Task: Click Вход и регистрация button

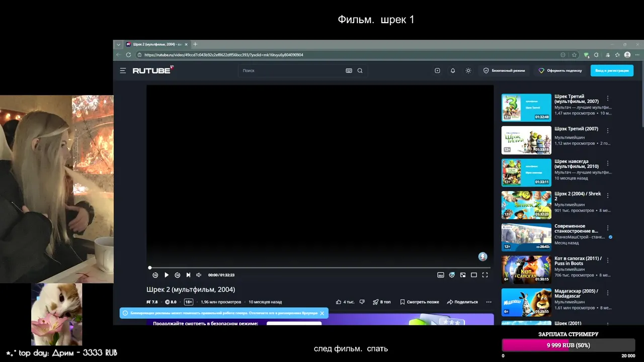Action: pyautogui.click(x=612, y=71)
